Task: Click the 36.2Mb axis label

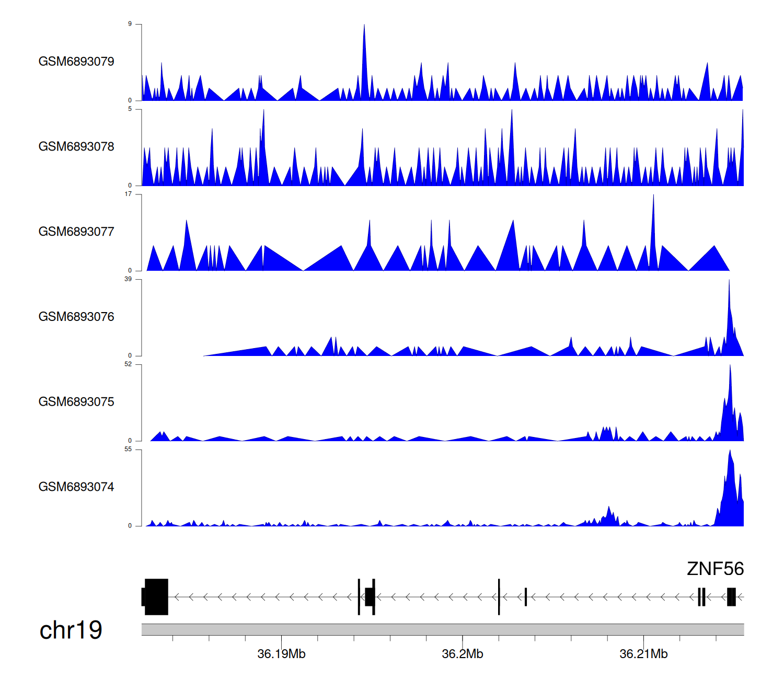Action: pyautogui.click(x=463, y=654)
